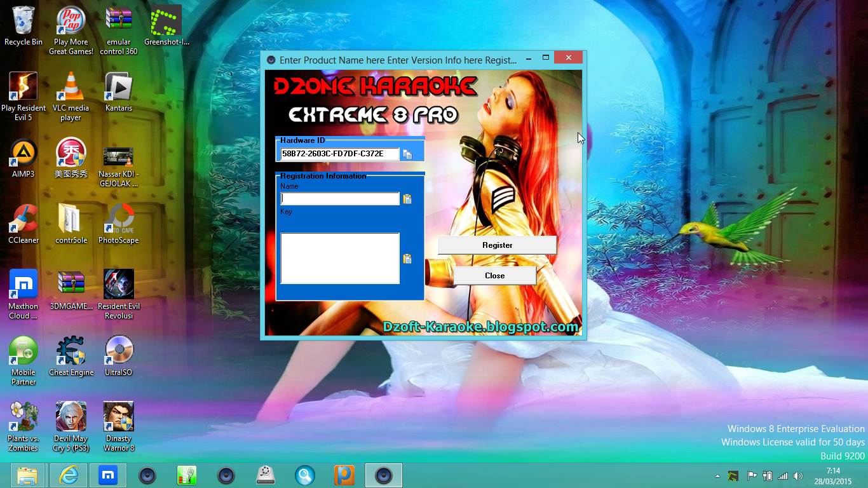The height and width of the screenshot is (488, 868).
Task: Select the Greenshot desktop icon
Action: [166, 26]
